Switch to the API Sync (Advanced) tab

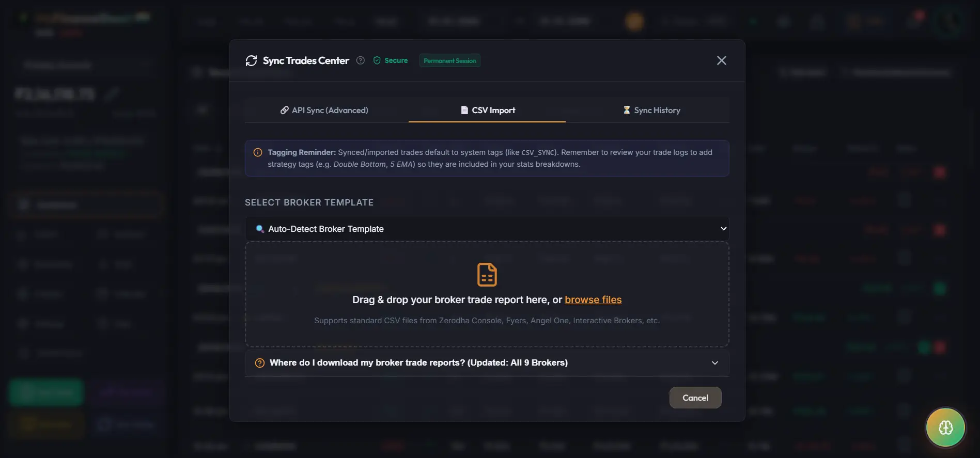(324, 110)
